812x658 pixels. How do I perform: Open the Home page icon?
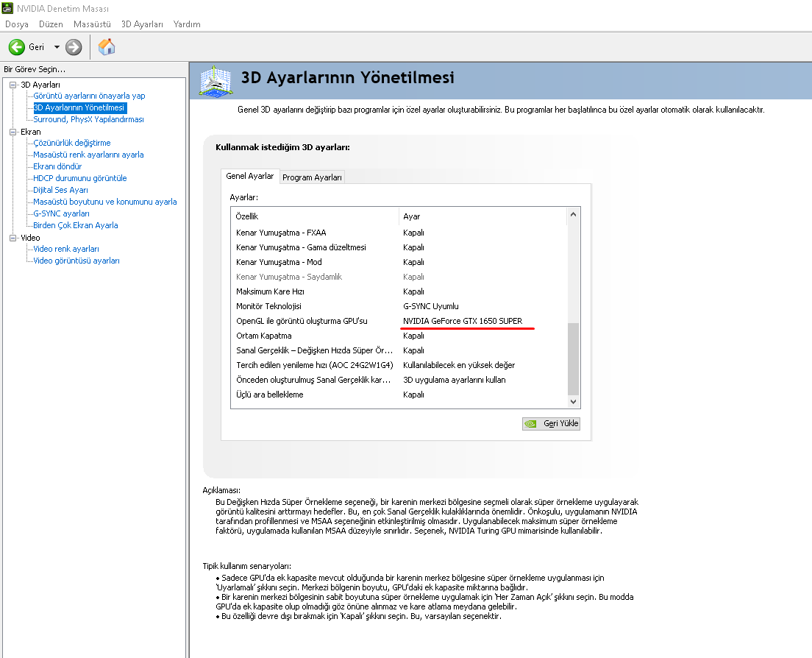(107, 47)
